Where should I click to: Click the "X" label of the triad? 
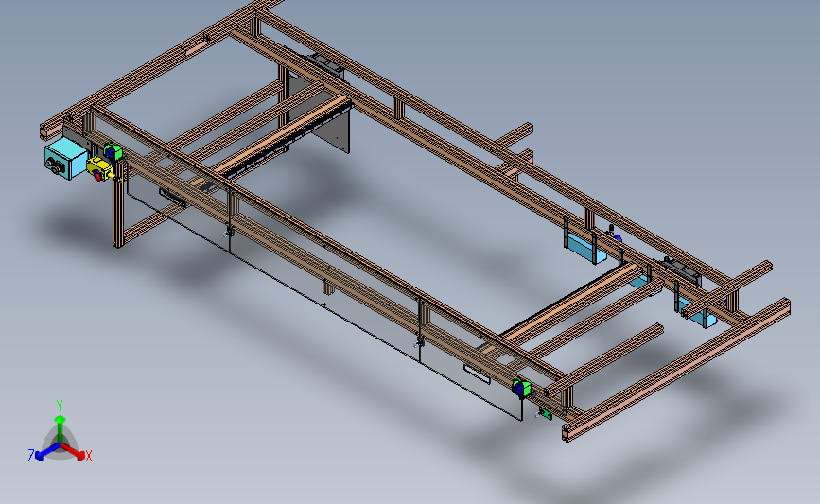coord(88,456)
